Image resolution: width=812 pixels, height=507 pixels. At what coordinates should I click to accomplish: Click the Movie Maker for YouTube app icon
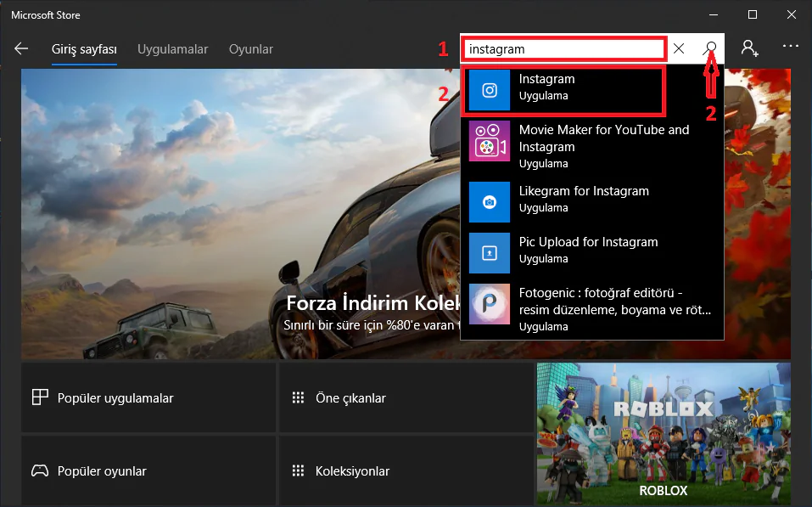click(x=490, y=141)
